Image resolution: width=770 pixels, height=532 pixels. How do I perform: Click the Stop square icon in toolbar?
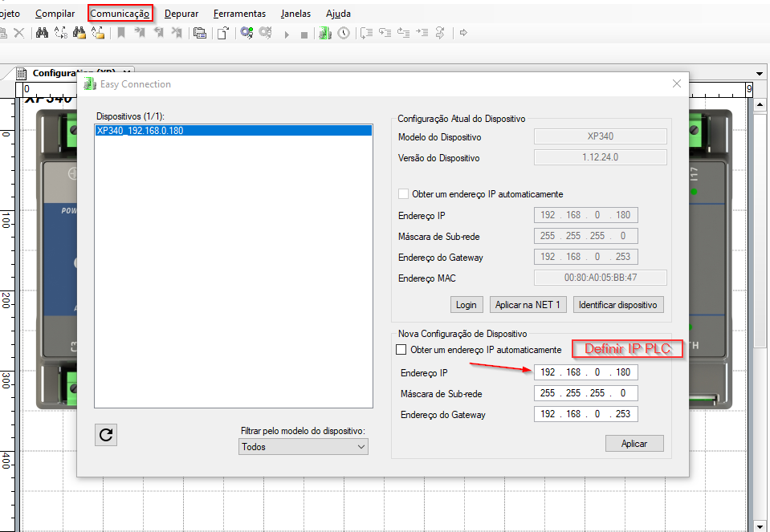coord(304,35)
